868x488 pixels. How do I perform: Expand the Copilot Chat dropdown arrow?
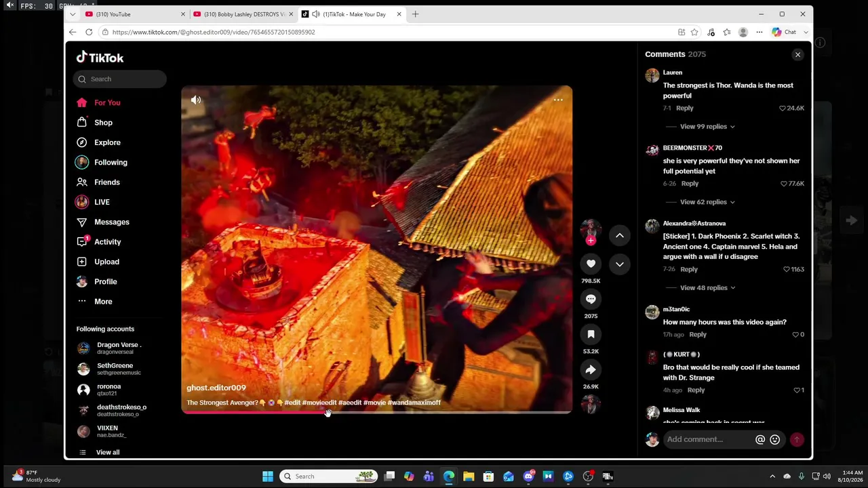pos(806,32)
